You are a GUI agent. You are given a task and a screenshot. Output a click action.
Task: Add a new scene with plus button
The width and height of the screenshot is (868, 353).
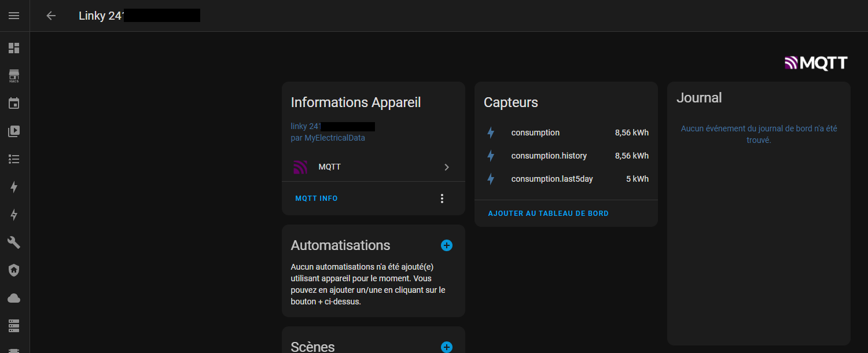(446, 347)
